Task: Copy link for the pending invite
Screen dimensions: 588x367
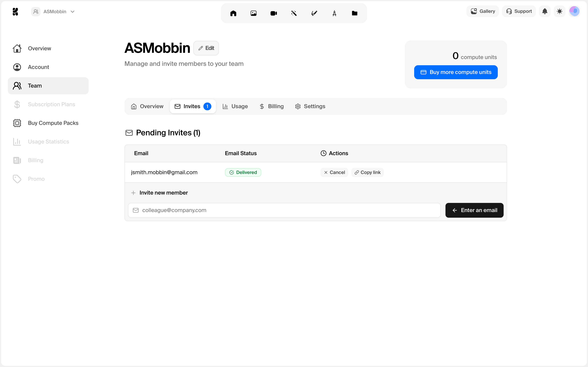Action: click(x=367, y=172)
